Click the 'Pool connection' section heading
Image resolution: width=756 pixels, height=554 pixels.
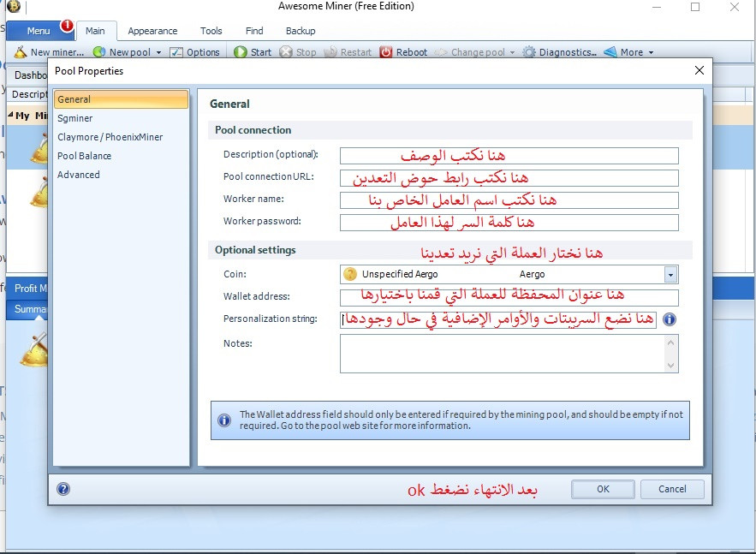tap(253, 130)
